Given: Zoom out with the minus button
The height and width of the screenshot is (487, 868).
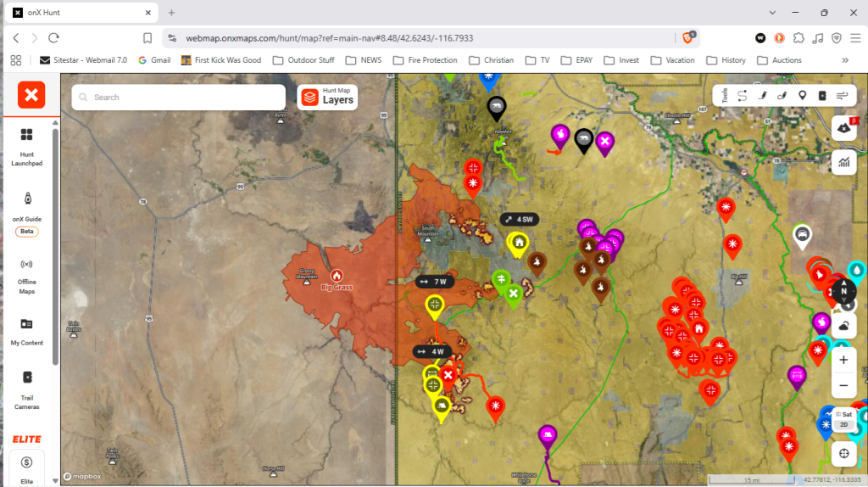Looking at the screenshot, I should click(843, 385).
